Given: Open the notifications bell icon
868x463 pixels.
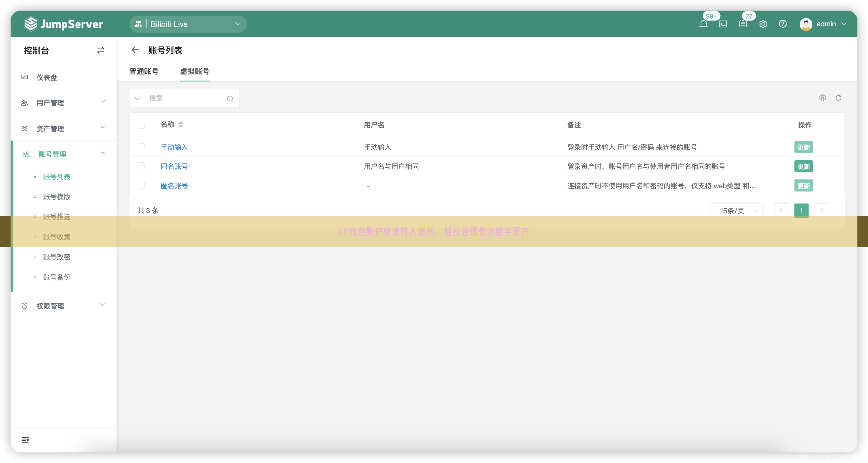Looking at the screenshot, I should click(703, 24).
